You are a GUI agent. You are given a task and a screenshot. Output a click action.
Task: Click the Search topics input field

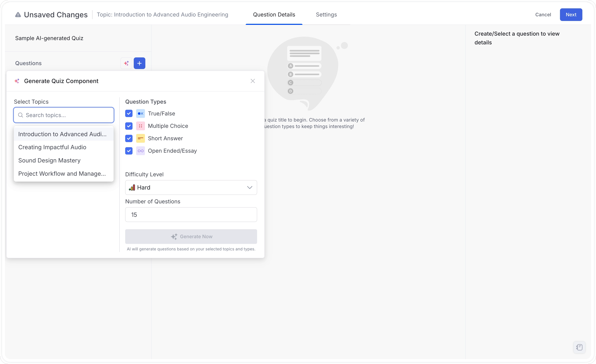pyautogui.click(x=64, y=115)
